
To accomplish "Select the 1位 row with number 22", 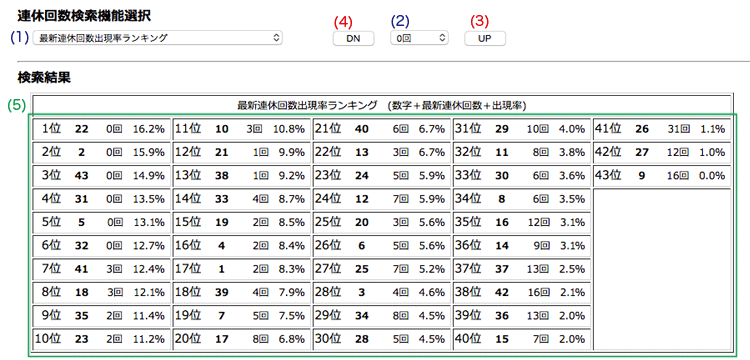I will [x=101, y=129].
